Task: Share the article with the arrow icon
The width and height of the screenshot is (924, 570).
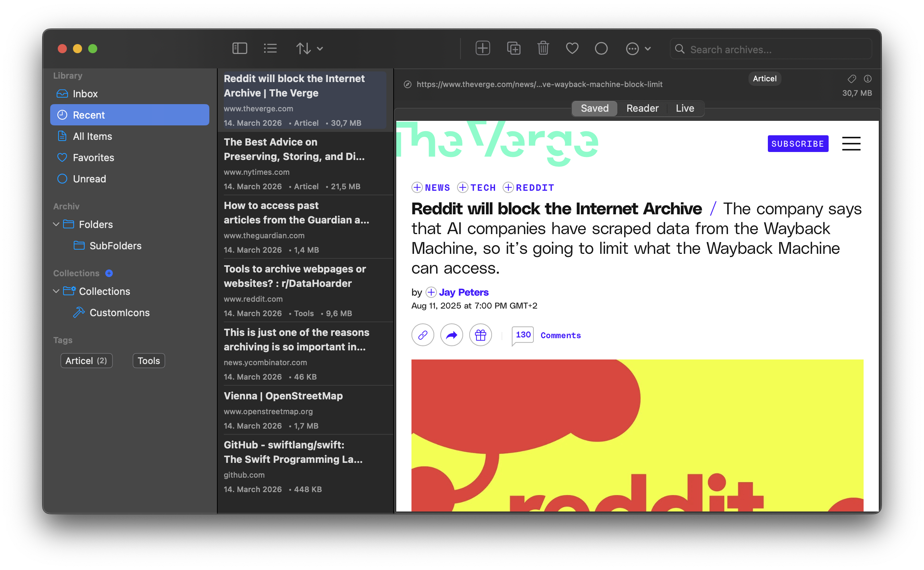Action: (451, 335)
